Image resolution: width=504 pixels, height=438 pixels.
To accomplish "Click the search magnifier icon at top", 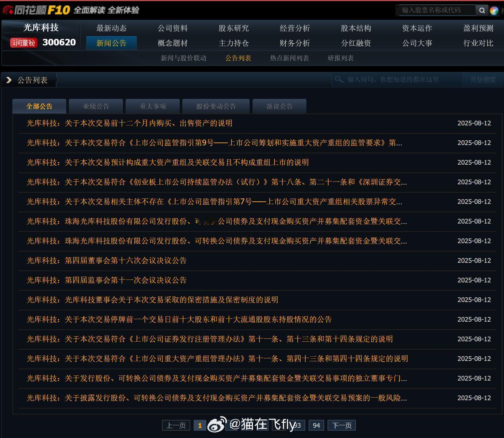I will point(482,11).
